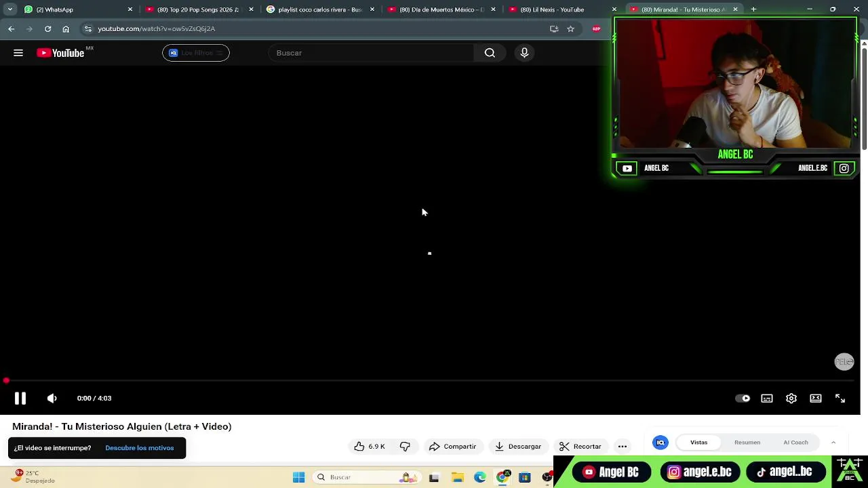This screenshot has width=868, height=488.
Task: Open a new browser tab with plus
Action: point(753,9)
